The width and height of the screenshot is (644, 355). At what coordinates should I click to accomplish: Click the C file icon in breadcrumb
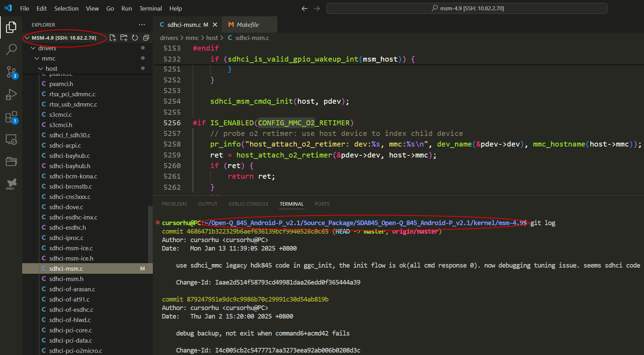tap(230, 38)
